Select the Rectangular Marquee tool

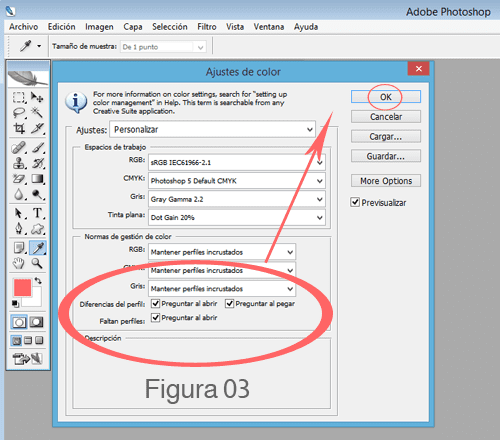pyautogui.click(x=19, y=97)
